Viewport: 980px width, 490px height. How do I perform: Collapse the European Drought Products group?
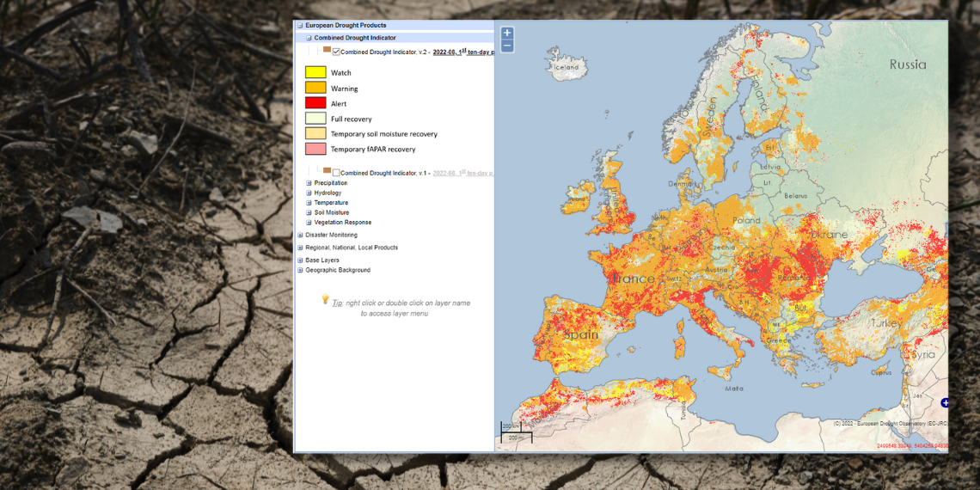(300, 26)
